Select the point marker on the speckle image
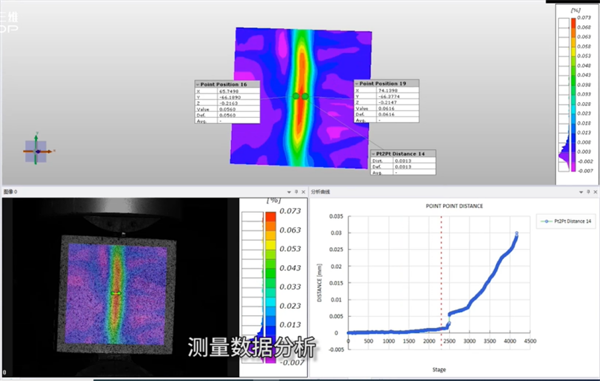Viewport: 600px width, 381px height. [x=116, y=293]
